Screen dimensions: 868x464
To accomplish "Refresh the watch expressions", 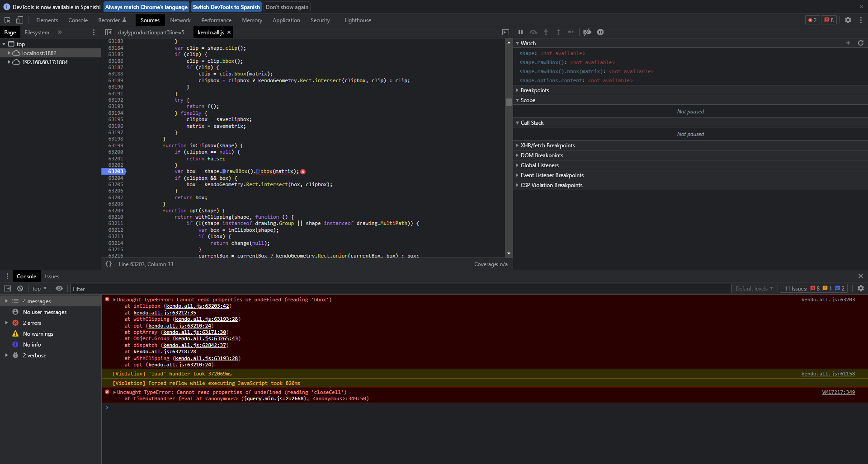I will (x=860, y=43).
